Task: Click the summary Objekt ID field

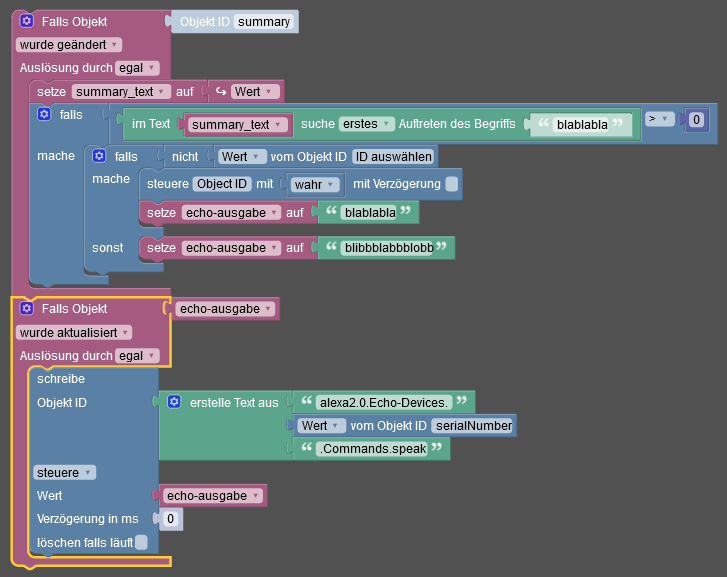Action: pyautogui.click(x=264, y=22)
